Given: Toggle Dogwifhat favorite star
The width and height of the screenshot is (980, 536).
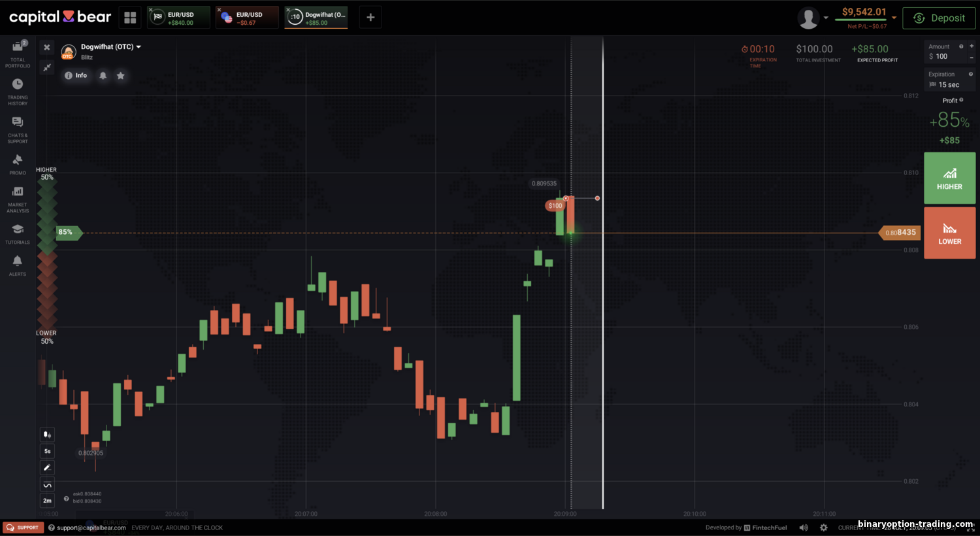Looking at the screenshot, I should [121, 76].
